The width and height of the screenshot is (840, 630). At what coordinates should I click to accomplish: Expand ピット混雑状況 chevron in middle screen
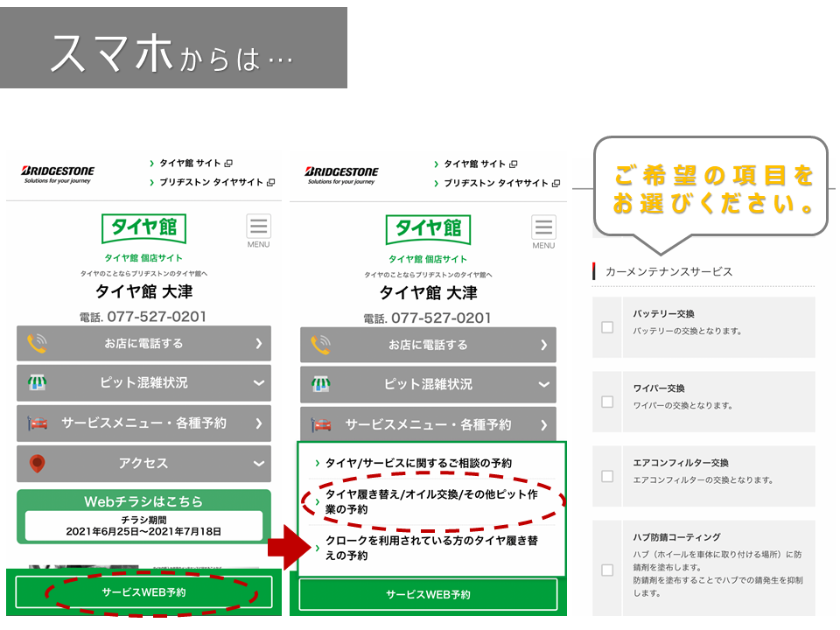(x=543, y=385)
